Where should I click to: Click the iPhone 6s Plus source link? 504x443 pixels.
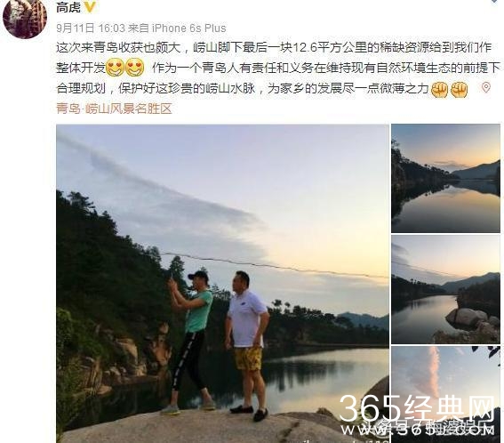pos(188,28)
